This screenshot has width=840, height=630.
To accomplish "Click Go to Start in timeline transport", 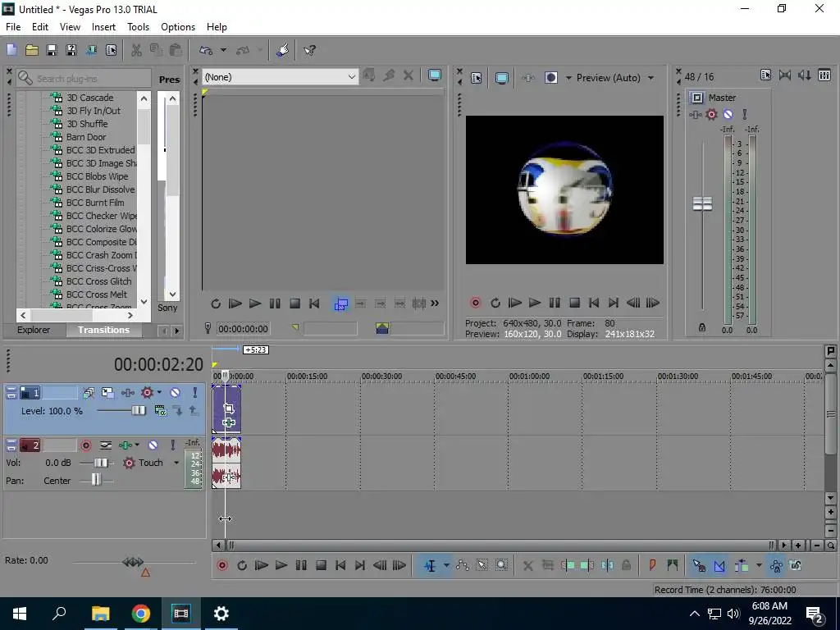I will pos(340,565).
